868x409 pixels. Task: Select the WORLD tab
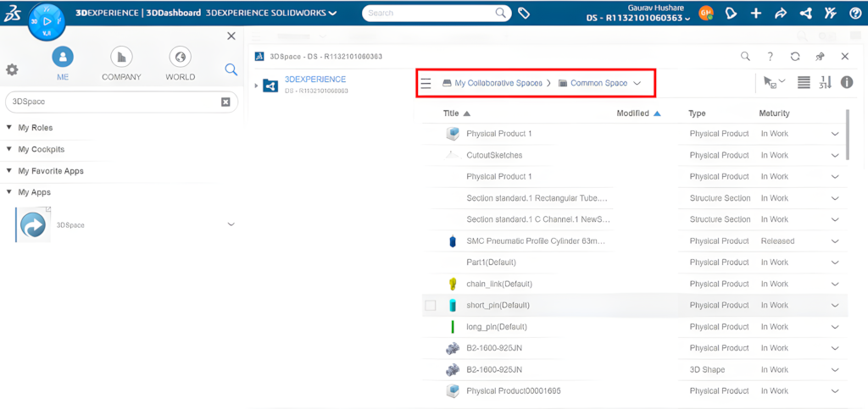tap(180, 64)
